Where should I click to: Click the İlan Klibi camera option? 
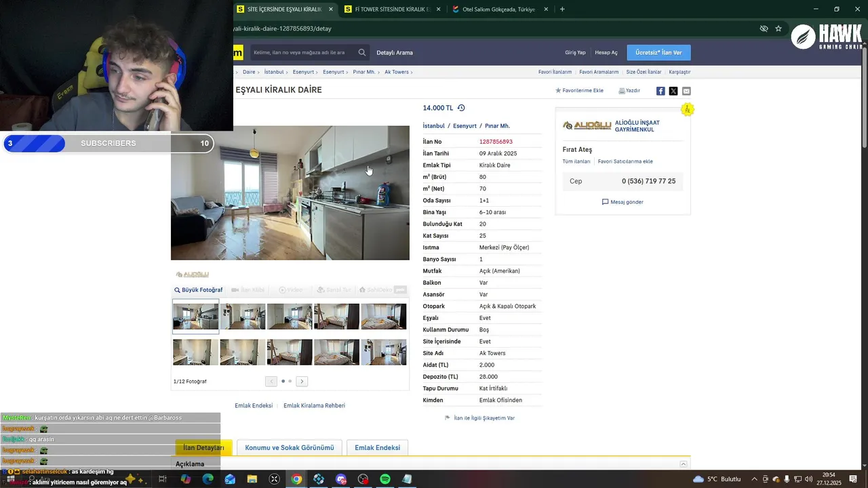click(x=248, y=290)
